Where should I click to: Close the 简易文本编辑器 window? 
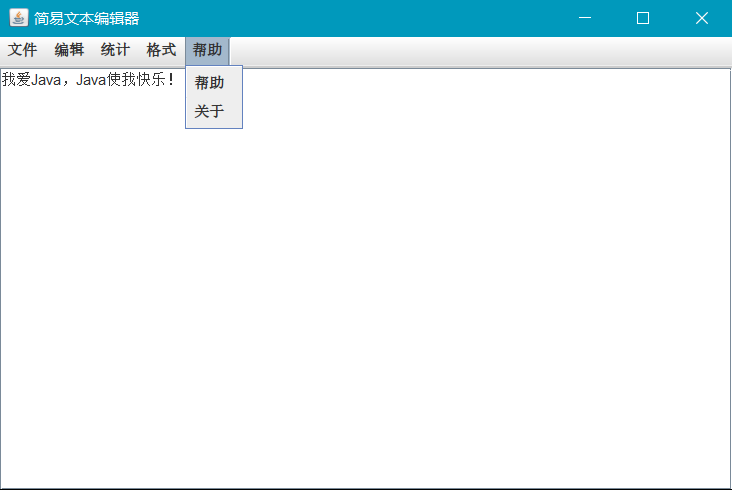[x=702, y=18]
